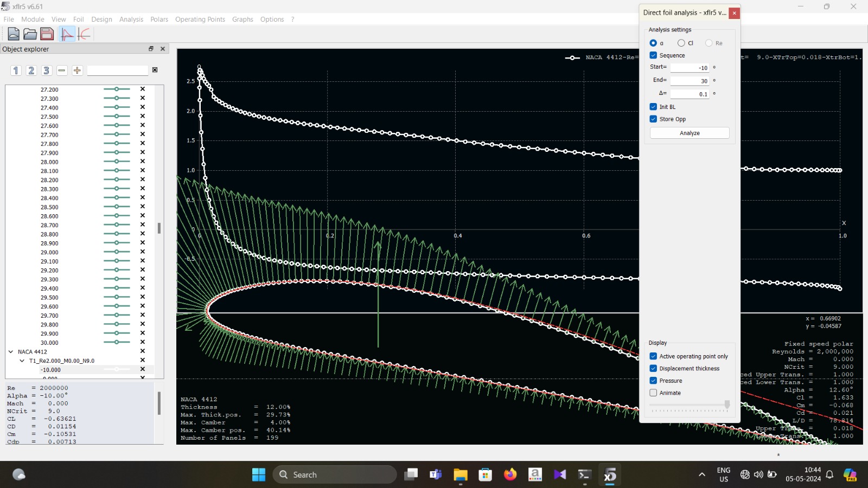Save project using the red floppy icon
The height and width of the screenshot is (488, 868).
click(47, 34)
